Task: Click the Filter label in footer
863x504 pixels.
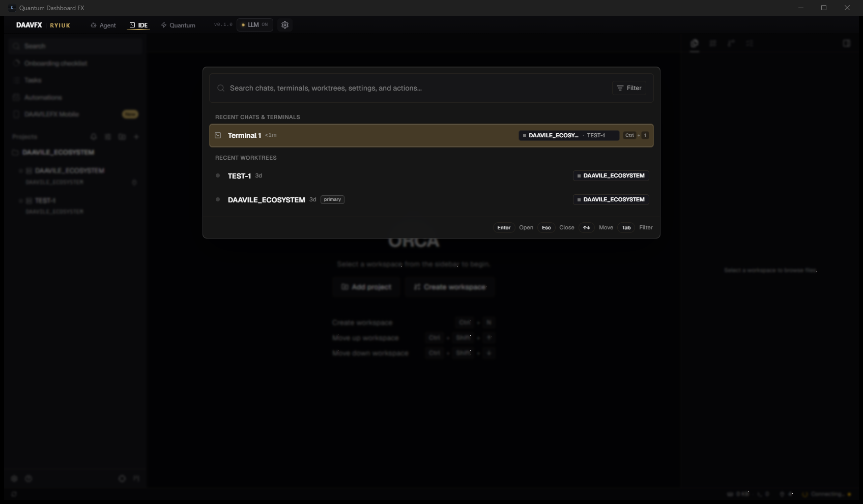Action: pos(646,227)
